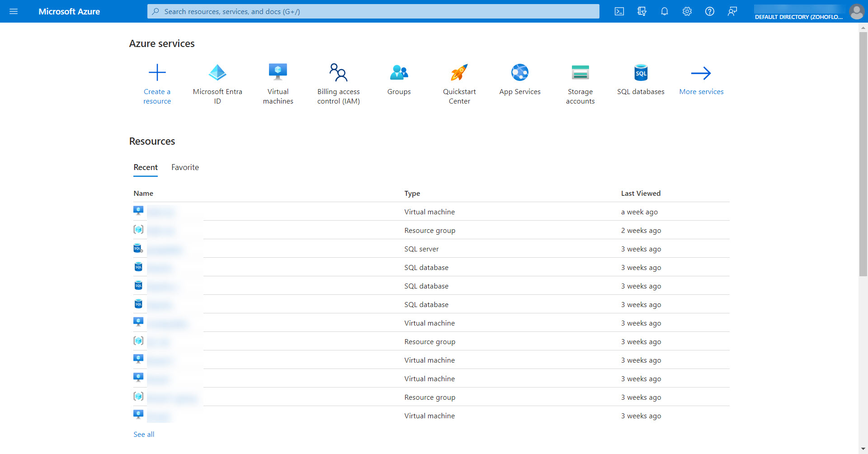Launch Cloud Shell from the top bar
Image resolution: width=868 pixels, height=454 pixels.
click(619, 11)
